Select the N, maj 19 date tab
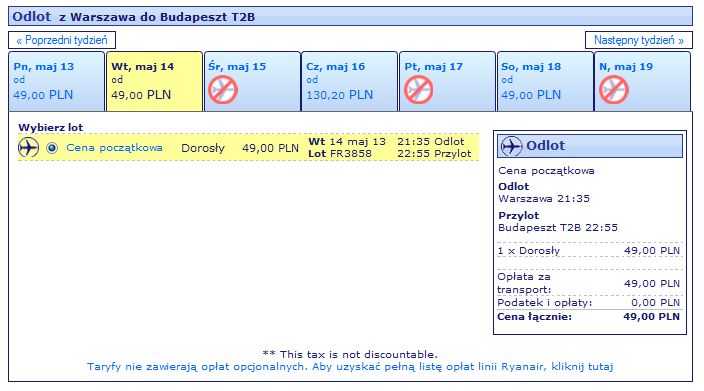This screenshot has width=704, height=391. click(x=643, y=81)
